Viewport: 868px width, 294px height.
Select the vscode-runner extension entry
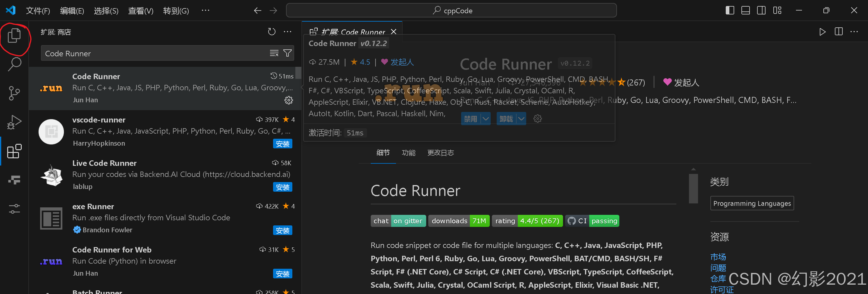[165, 132]
